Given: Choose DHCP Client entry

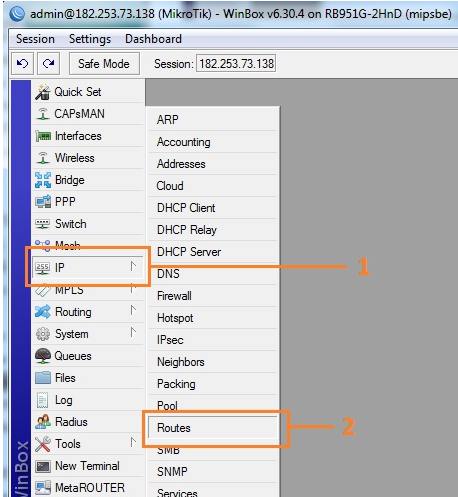Looking at the screenshot, I should coord(213,208).
